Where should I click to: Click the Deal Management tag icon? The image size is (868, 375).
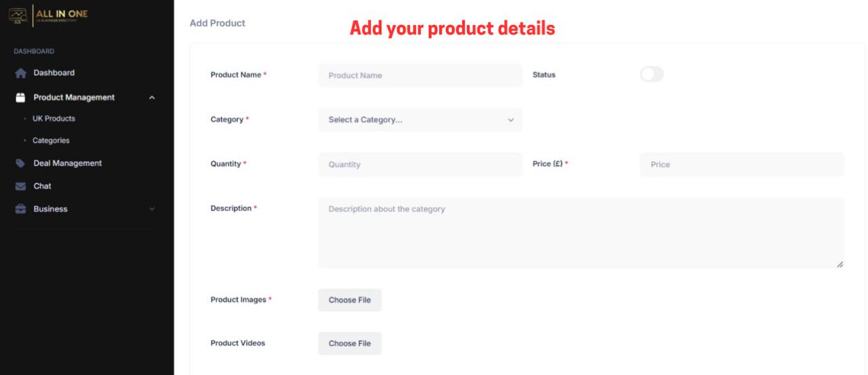click(x=20, y=163)
